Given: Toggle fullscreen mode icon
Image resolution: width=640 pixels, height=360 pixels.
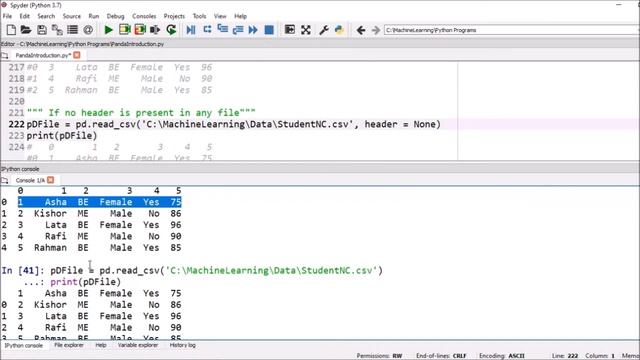Looking at the screenshot, I should 306,30.
